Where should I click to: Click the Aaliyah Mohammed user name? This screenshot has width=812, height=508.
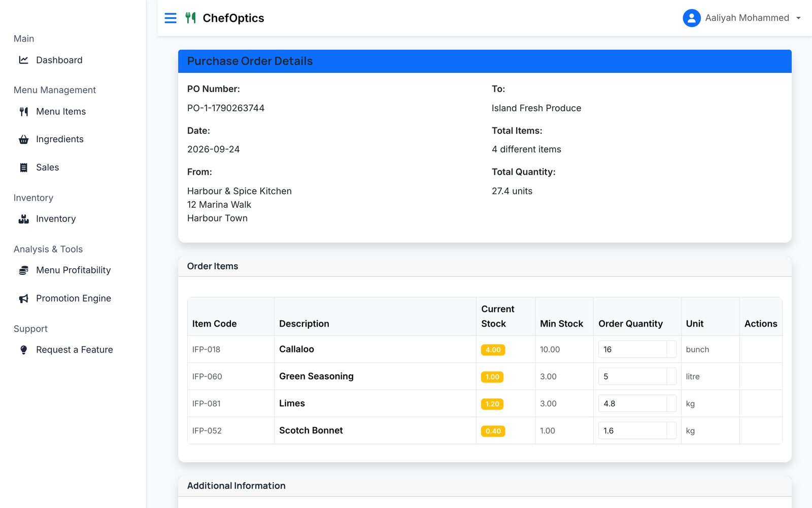pos(747,18)
